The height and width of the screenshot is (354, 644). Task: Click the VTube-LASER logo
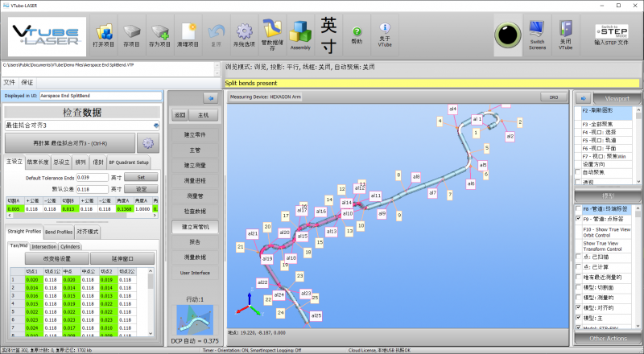(47, 36)
